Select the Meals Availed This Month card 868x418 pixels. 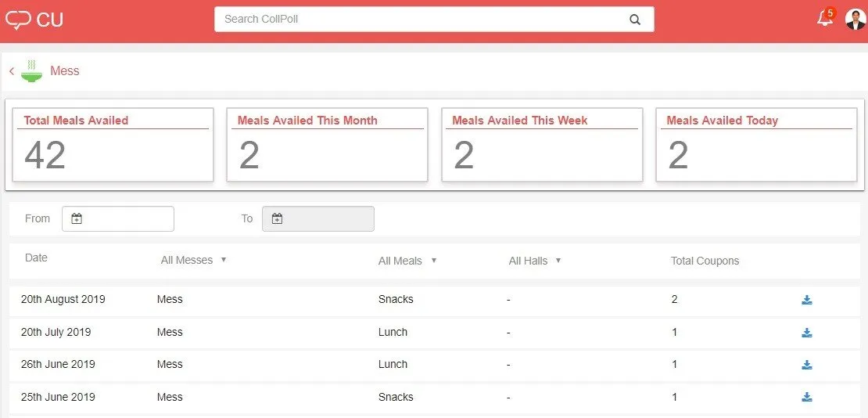click(x=327, y=145)
